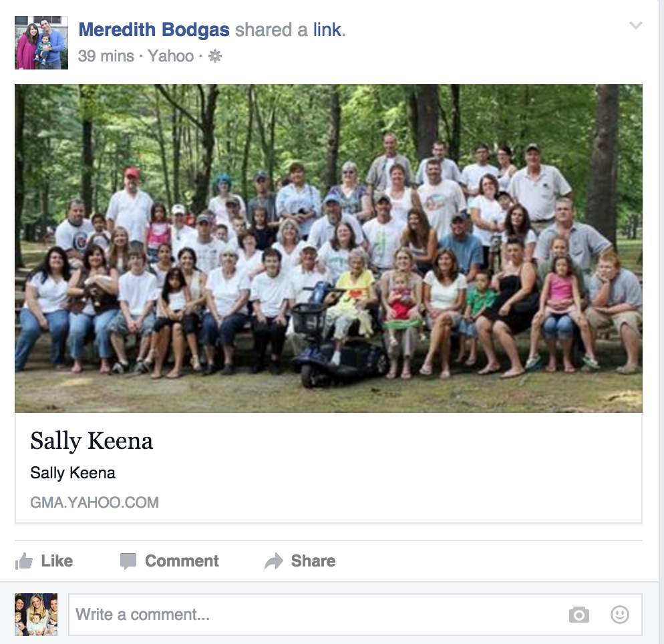Click the 39 mins timestamp
The image size is (664, 644).
click(x=106, y=56)
